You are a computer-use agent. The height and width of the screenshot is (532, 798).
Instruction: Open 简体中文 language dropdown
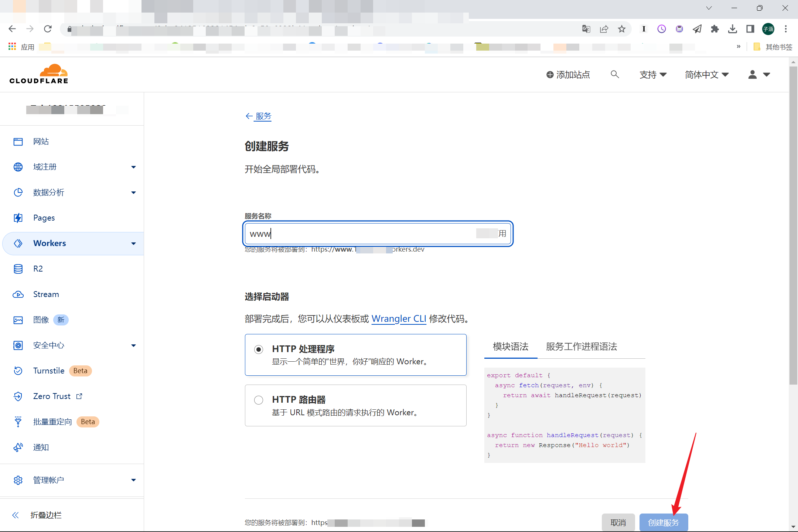706,75
